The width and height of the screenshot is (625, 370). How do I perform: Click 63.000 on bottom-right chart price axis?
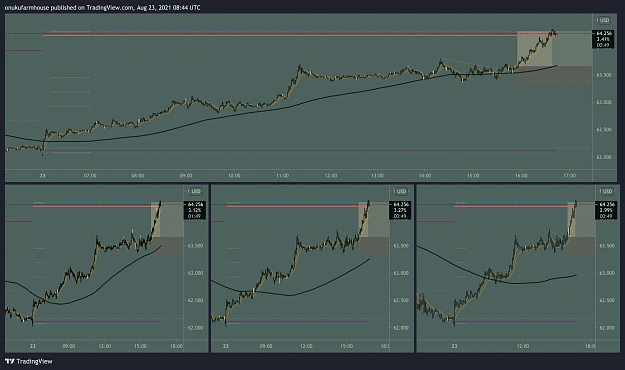pyautogui.click(x=607, y=273)
